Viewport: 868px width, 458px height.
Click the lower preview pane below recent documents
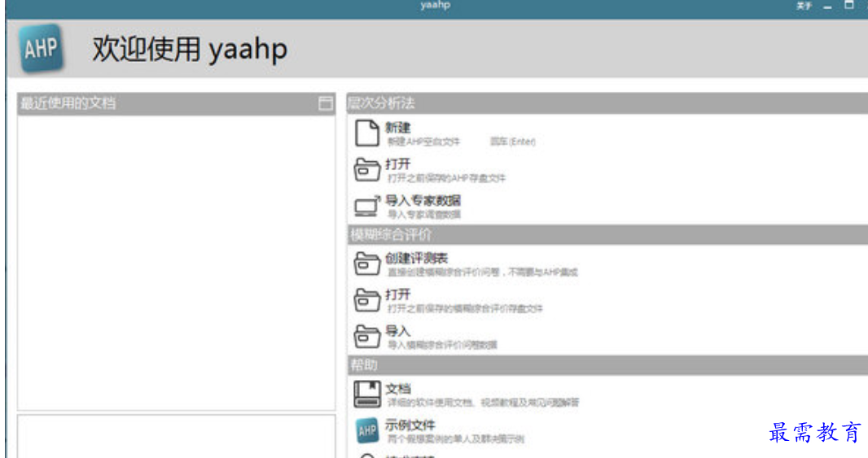point(176,436)
